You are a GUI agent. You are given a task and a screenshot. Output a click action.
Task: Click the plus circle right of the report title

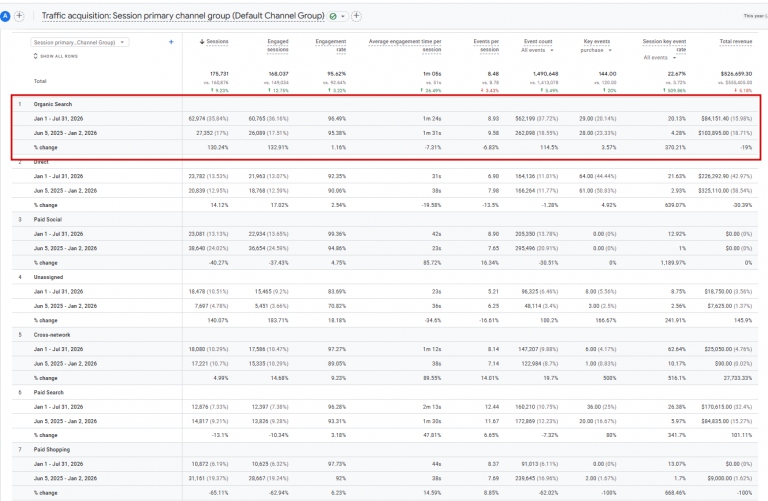click(x=357, y=16)
